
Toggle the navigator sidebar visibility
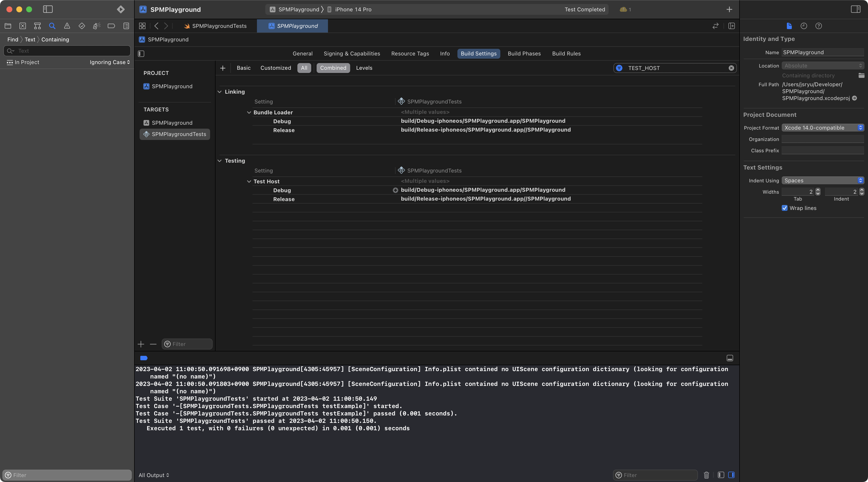click(48, 9)
